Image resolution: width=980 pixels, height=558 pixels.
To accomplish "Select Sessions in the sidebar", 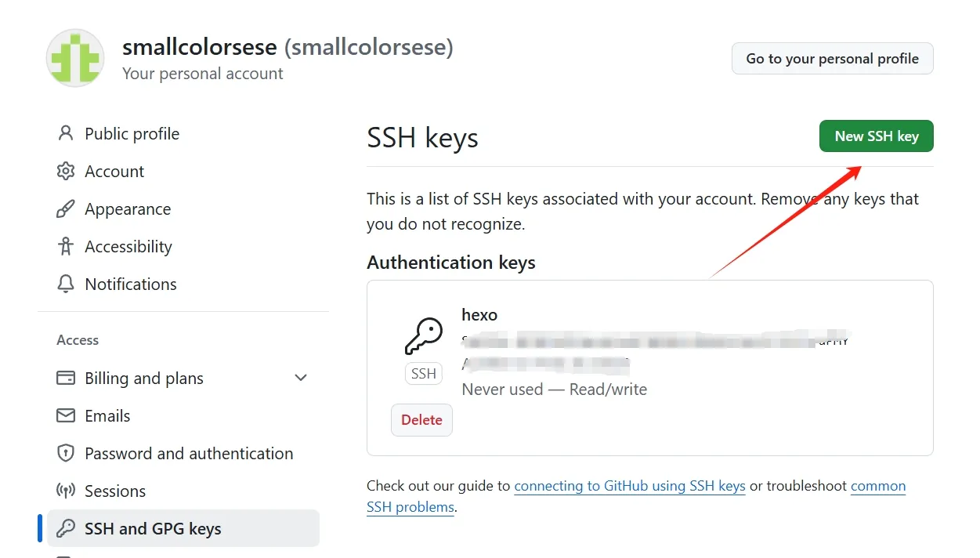I will (x=183, y=491).
